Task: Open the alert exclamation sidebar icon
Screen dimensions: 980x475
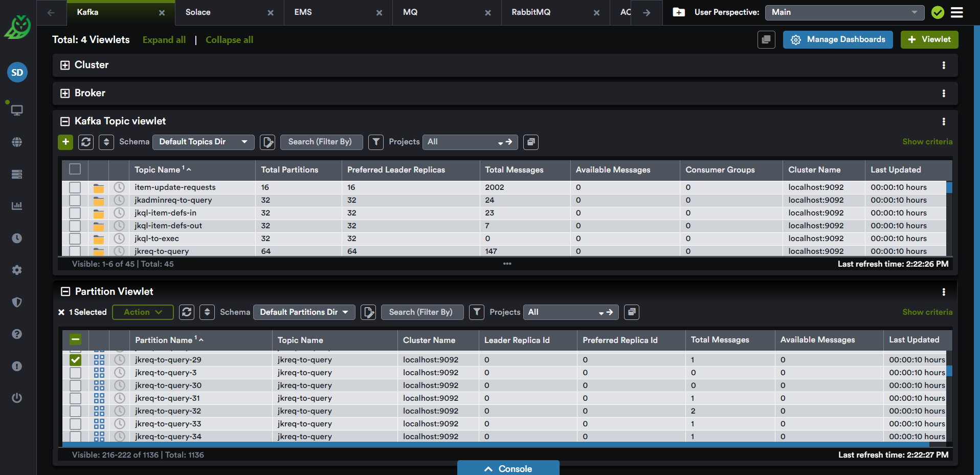Action: click(x=17, y=366)
